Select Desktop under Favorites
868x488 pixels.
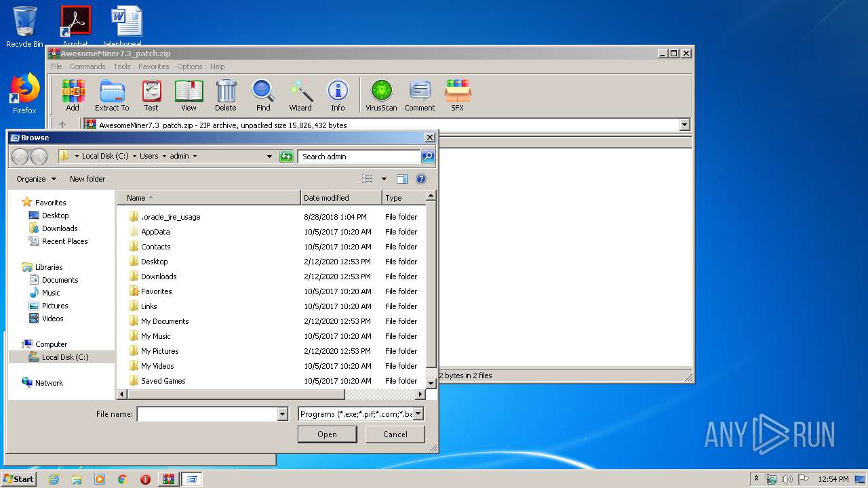(x=55, y=216)
